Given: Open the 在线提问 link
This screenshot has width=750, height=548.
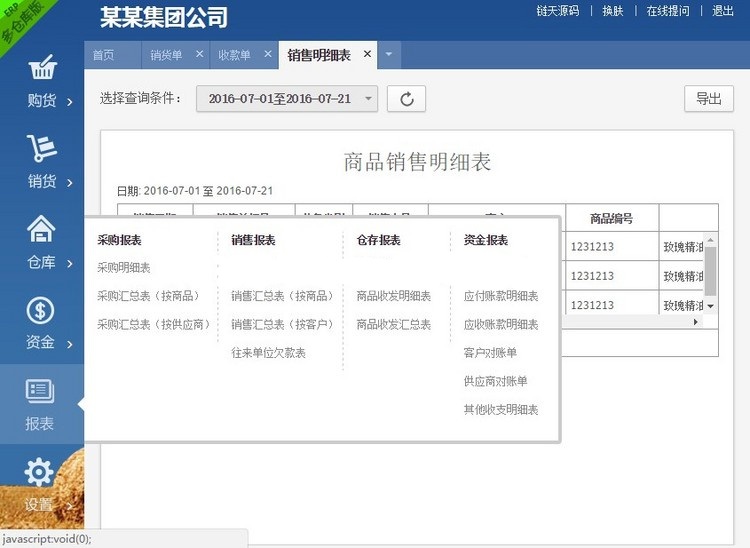Looking at the screenshot, I should pos(668,11).
